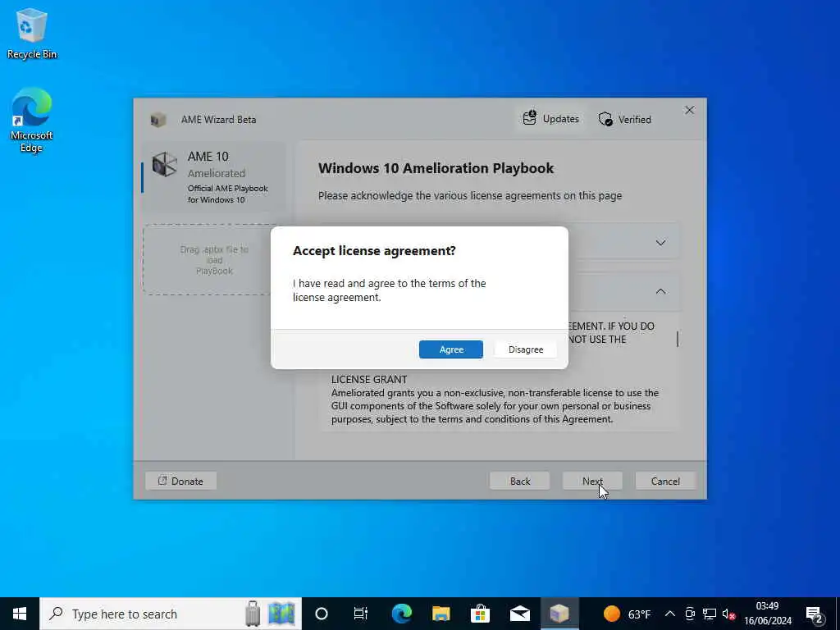
Task: Click the Windows 10 Amelioration Playbook title
Action: [x=436, y=168]
